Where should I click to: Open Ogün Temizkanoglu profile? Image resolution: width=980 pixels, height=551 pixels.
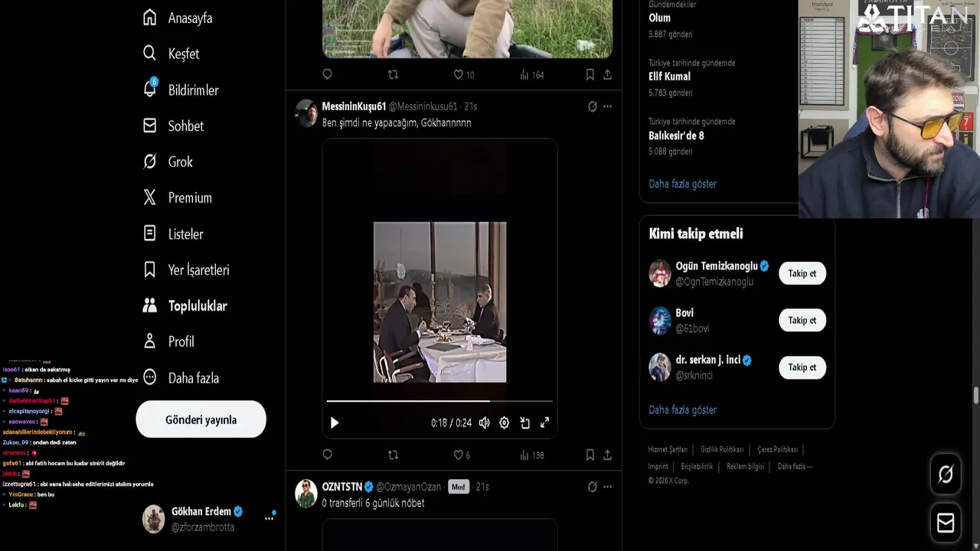point(716,266)
